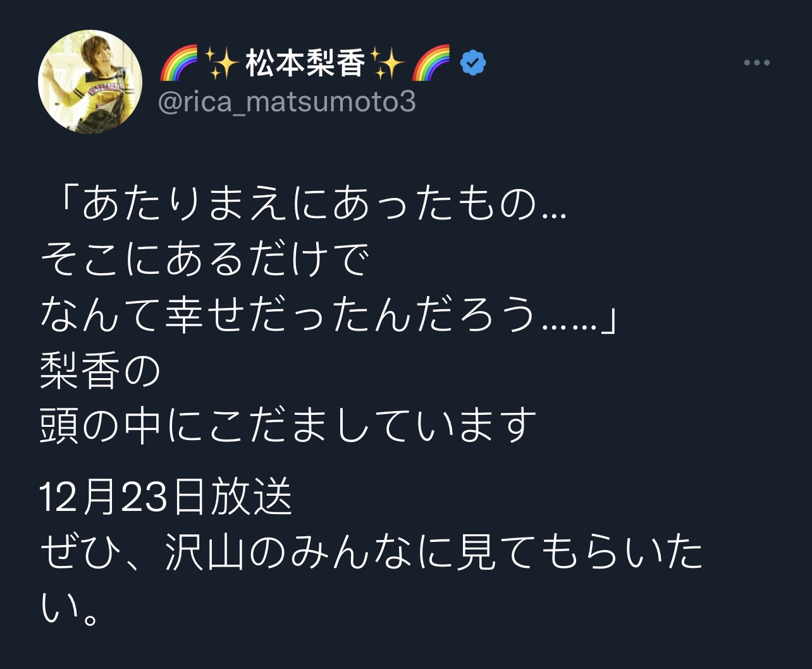This screenshot has height=669, width=812.
Task: Click the rainbow emoji before the name
Action: coord(178,63)
